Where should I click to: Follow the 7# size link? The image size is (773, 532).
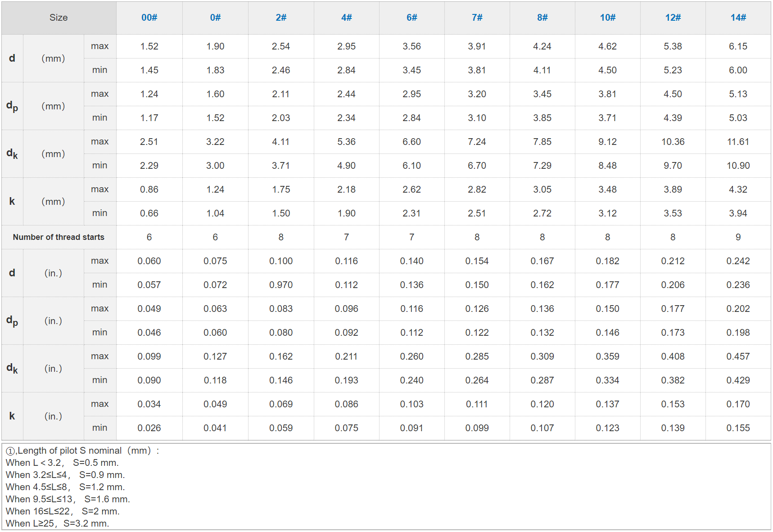pos(477,18)
